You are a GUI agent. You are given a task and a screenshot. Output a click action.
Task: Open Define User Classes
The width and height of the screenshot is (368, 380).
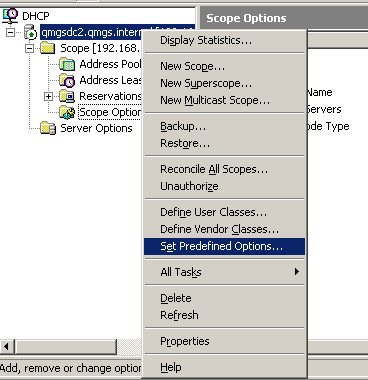225,212
